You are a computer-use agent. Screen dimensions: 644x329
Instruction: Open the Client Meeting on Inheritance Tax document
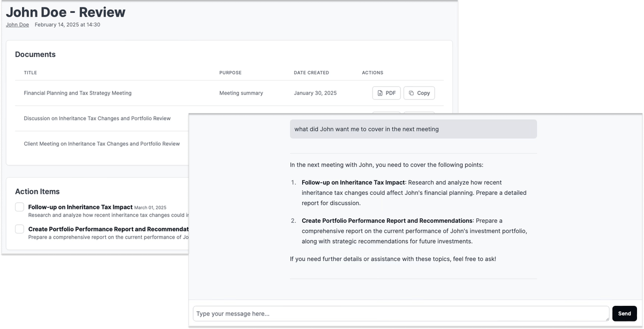(102, 144)
